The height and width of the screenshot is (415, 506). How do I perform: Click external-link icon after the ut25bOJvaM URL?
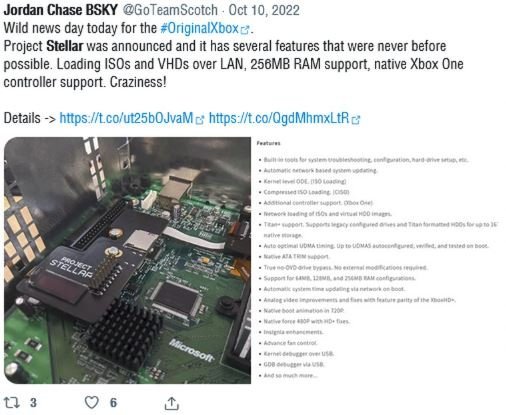(199, 120)
